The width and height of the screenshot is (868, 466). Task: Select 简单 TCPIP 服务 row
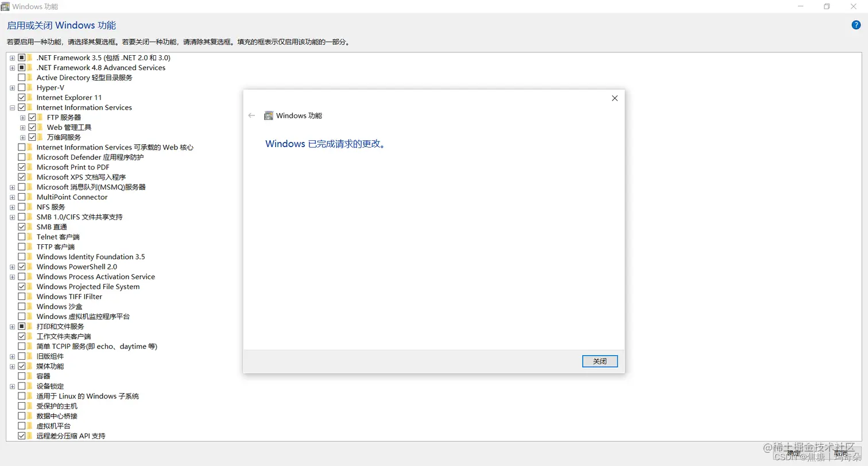[x=96, y=346]
